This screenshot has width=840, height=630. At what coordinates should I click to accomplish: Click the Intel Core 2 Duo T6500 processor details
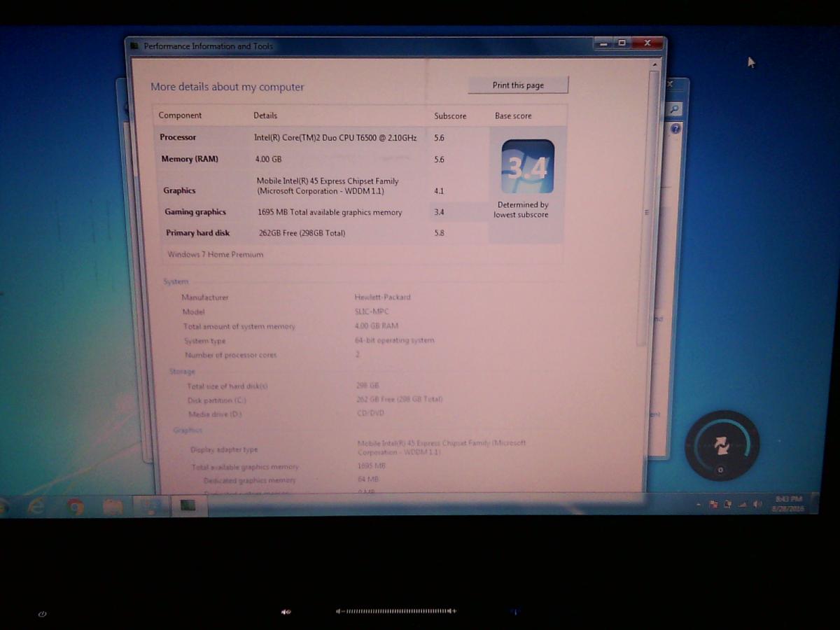click(x=335, y=138)
